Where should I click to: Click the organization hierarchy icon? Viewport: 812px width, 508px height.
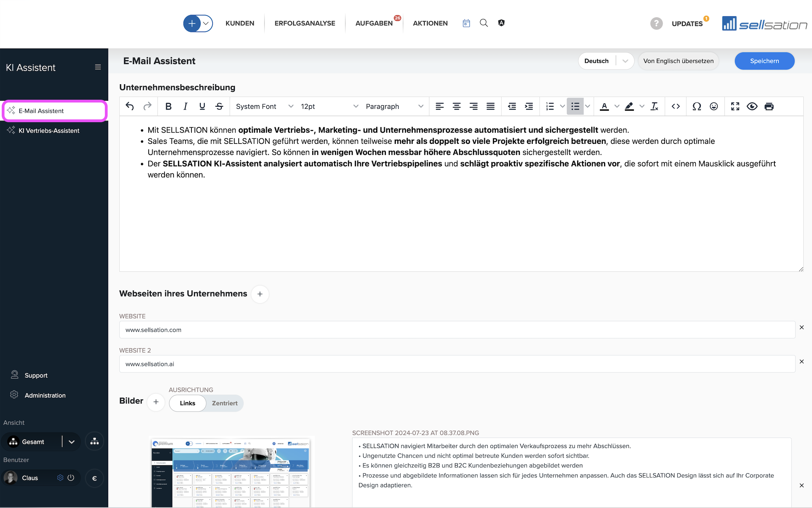click(95, 441)
